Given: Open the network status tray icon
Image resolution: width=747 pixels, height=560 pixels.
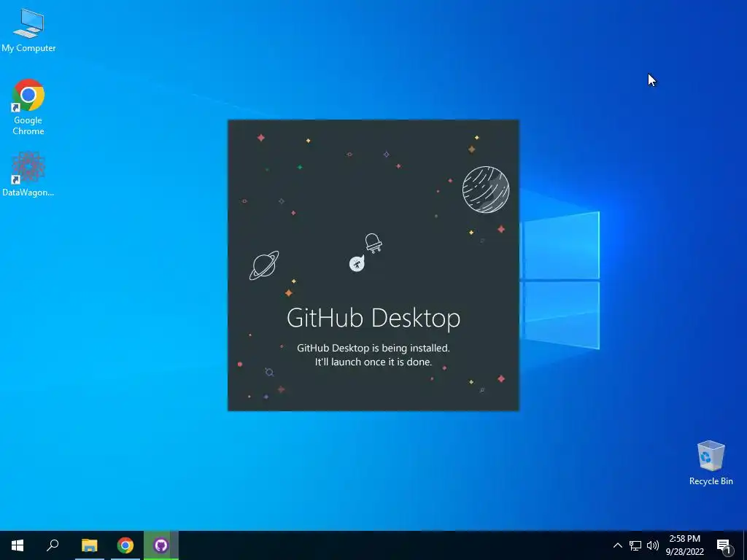Looking at the screenshot, I should pyautogui.click(x=635, y=545).
